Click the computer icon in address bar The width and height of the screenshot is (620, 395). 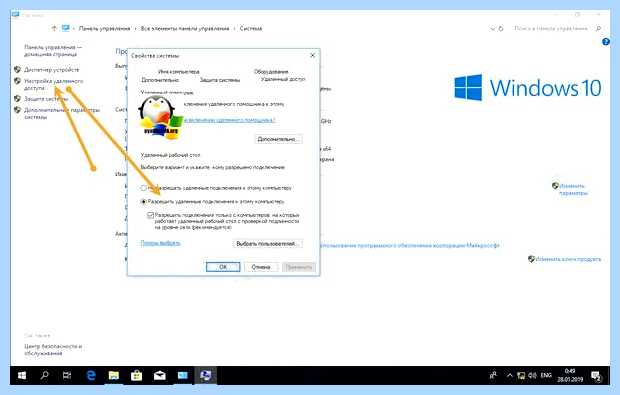point(66,28)
